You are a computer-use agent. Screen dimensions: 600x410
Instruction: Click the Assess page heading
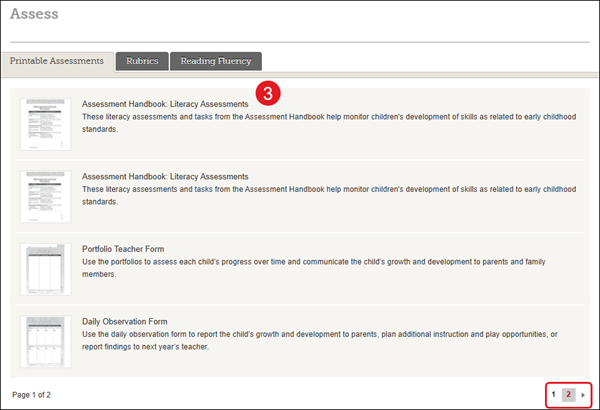coord(34,15)
